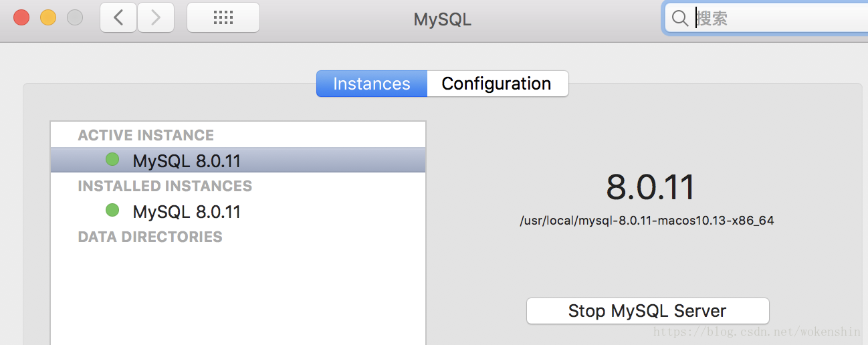868x345 pixels.
Task: Click the INSTALLED INSTANCES section header
Action: [x=165, y=186]
